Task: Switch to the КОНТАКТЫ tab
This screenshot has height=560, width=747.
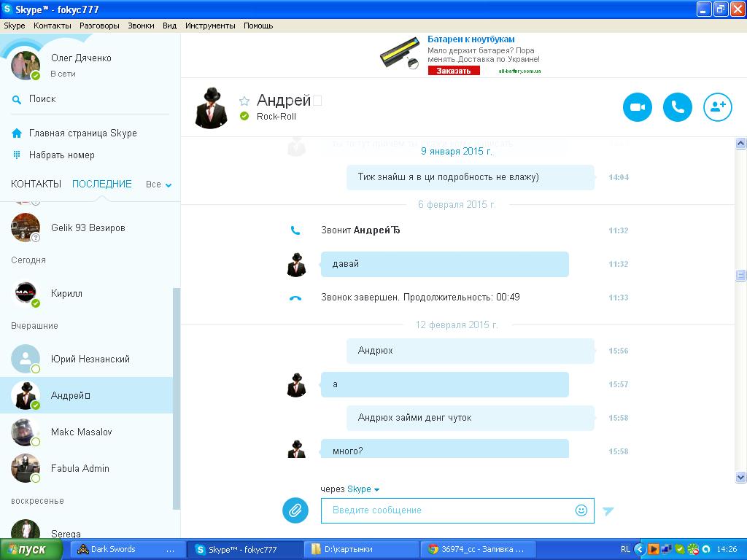Action: (36, 184)
